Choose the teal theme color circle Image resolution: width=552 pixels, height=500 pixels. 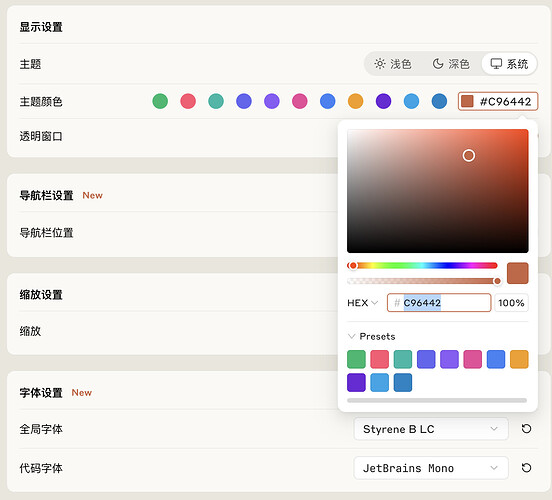coord(216,101)
